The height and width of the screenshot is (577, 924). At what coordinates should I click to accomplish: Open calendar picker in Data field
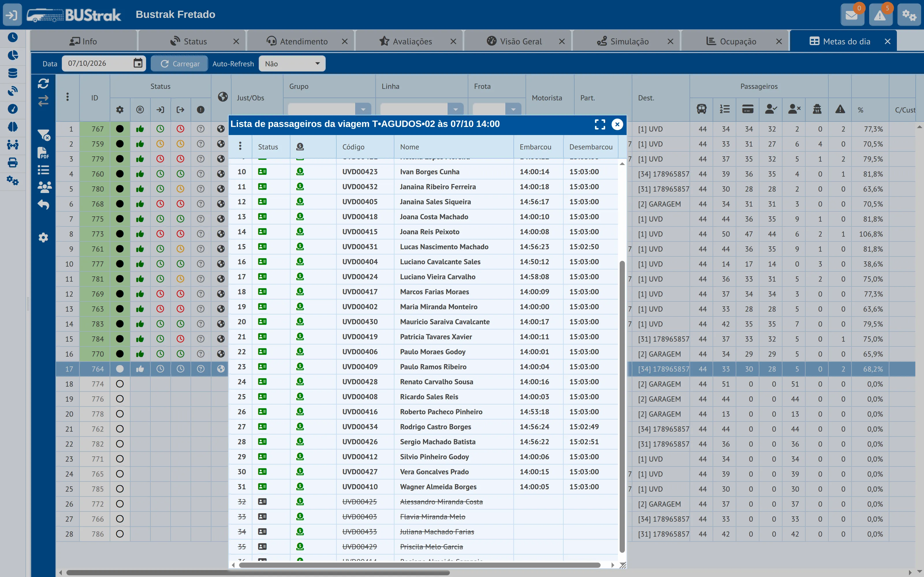point(138,63)
